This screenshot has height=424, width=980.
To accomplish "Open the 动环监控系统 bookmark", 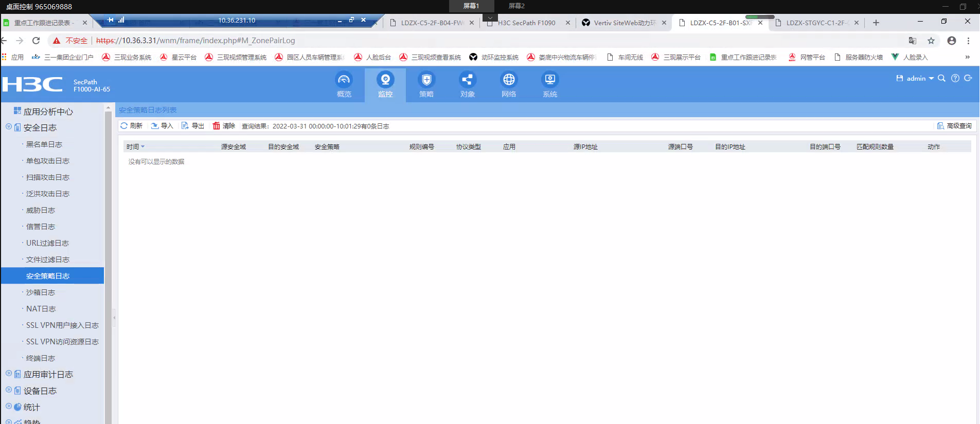I will 494,57.
